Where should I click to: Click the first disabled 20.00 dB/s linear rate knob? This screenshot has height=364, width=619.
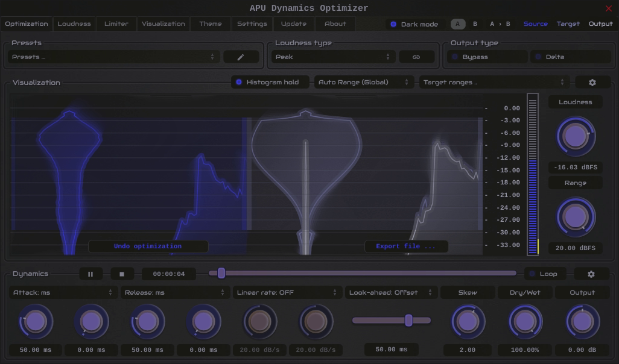[260, 322]
